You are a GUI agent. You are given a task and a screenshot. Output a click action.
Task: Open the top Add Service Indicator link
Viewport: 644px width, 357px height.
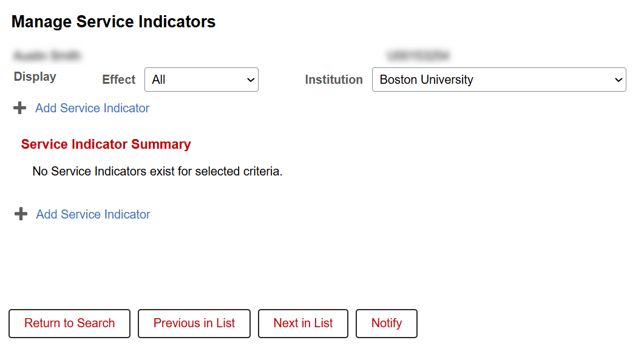click(92, 108)
